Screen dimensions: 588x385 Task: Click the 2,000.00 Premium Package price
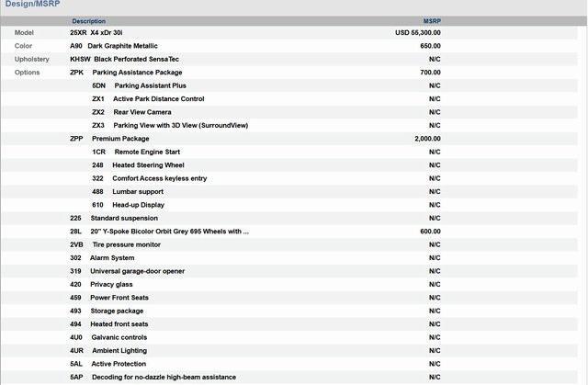[x=427, y=139]
